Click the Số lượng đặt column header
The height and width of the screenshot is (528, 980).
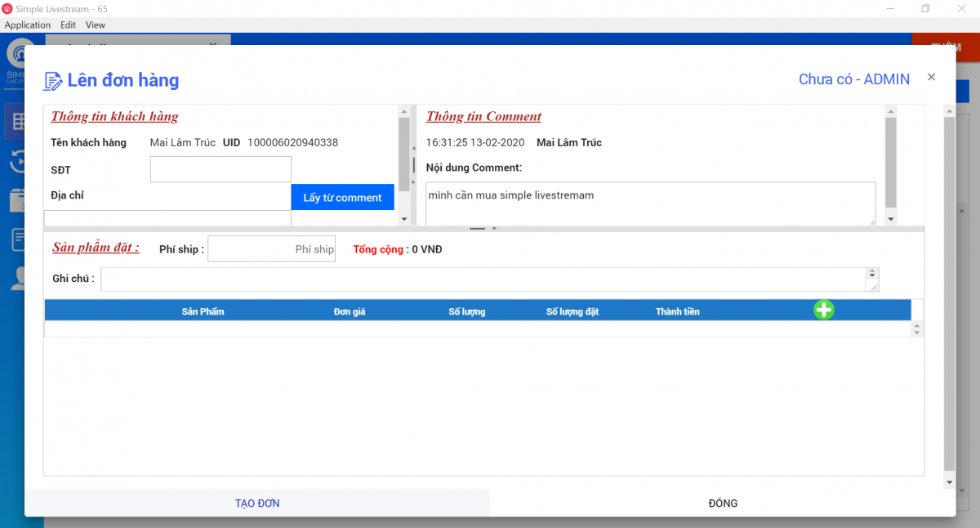pyautogui.click(x=572, y=311)
